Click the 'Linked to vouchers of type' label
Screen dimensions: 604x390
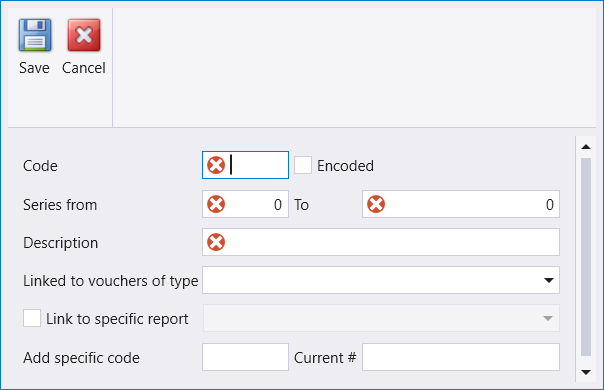click(x=111, y=281)
